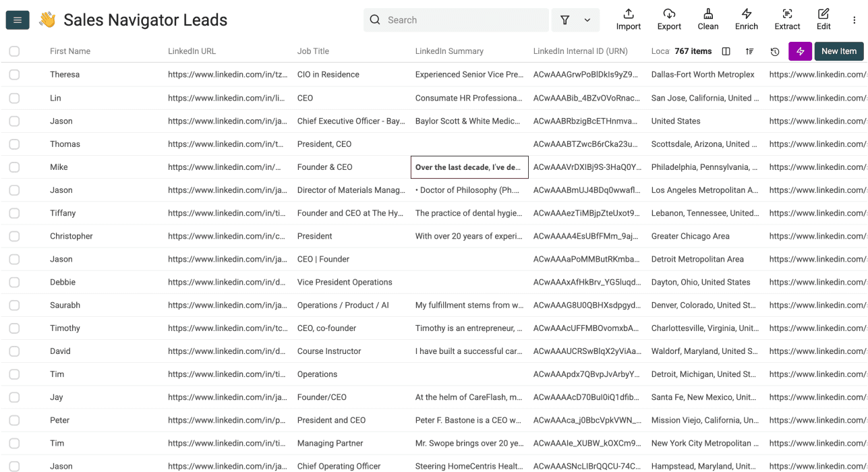
Task: Open the Import tool
Action: 628,19
